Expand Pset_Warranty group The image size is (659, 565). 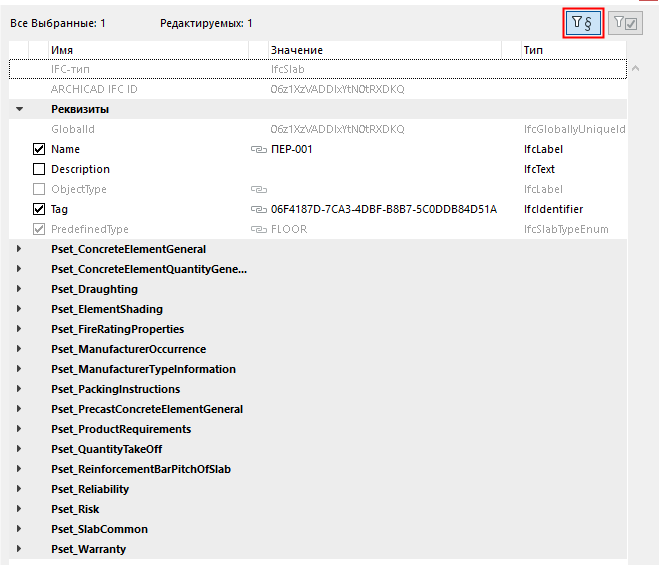click(x=19, y=549)
